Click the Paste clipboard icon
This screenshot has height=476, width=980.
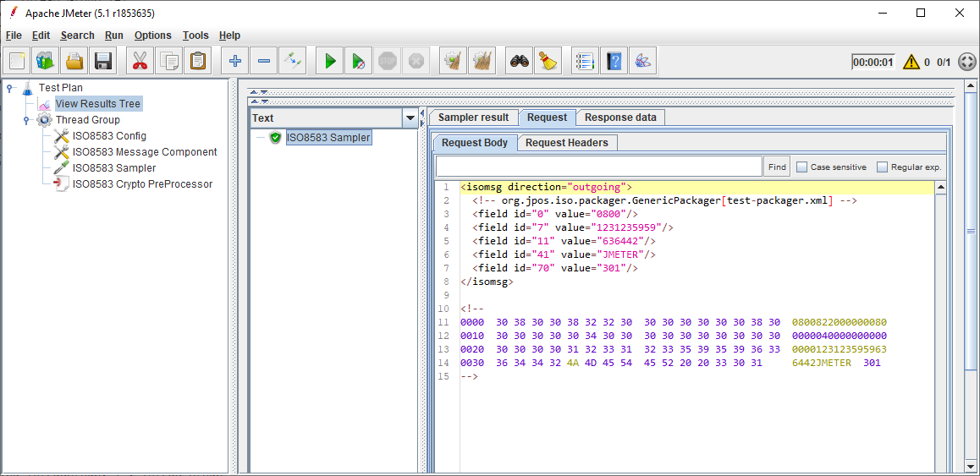tap(197, 61)
